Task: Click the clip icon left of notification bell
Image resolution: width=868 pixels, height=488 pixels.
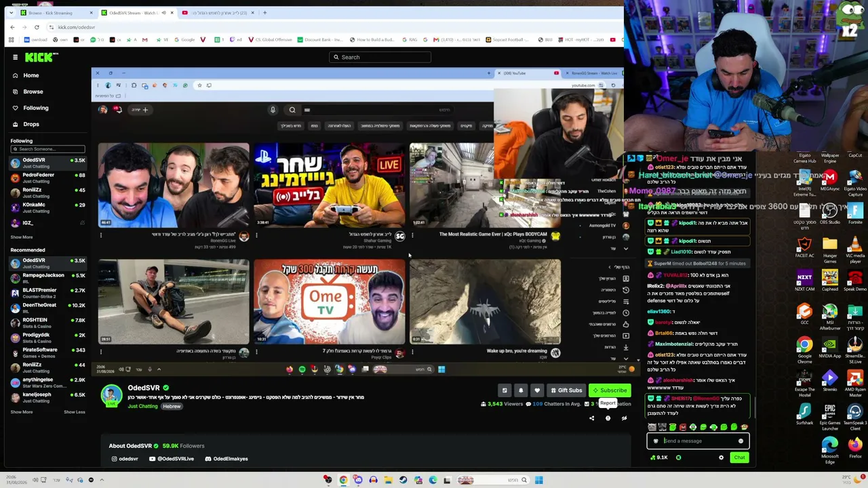Action: click(x=505, y=390)
